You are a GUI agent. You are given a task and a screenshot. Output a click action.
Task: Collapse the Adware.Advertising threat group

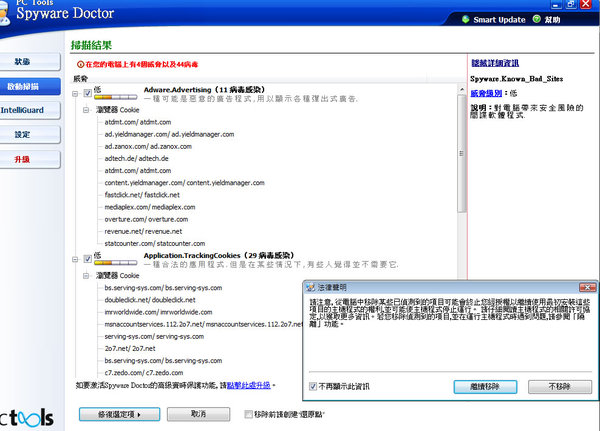click(75, 93)
